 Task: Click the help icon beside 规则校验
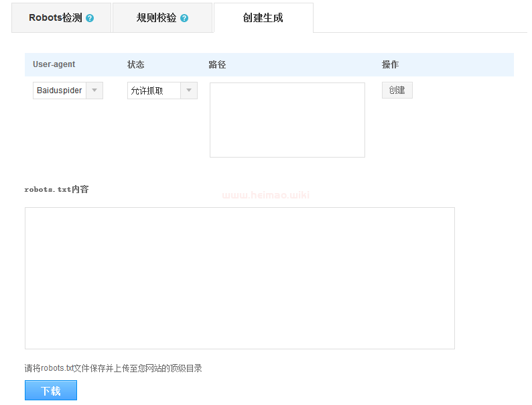(184, 18)
